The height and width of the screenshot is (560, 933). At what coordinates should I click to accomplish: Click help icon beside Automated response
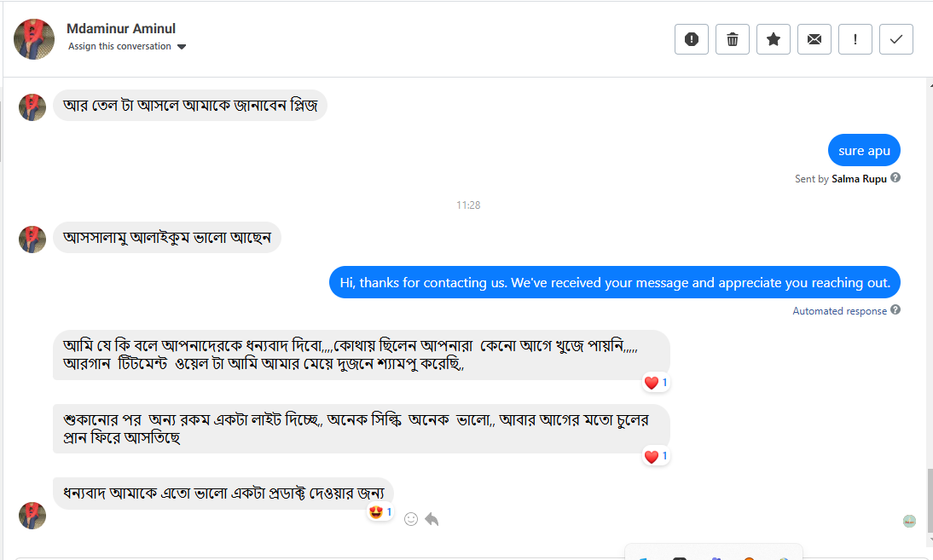click(895, 310)
